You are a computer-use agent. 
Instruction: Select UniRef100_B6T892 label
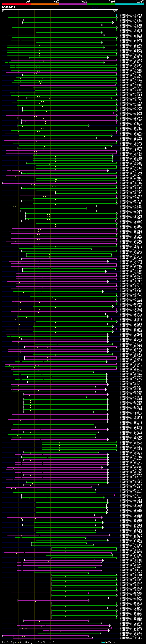coord(131,100)
